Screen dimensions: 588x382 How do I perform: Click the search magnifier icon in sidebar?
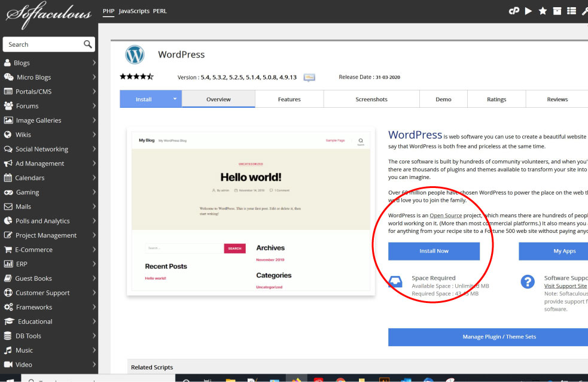[88, 44]
